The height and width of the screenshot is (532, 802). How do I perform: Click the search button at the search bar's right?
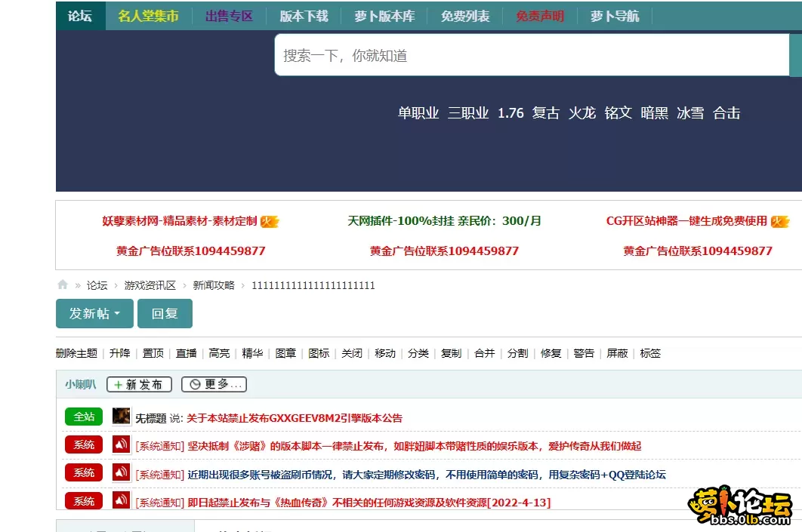797,57
